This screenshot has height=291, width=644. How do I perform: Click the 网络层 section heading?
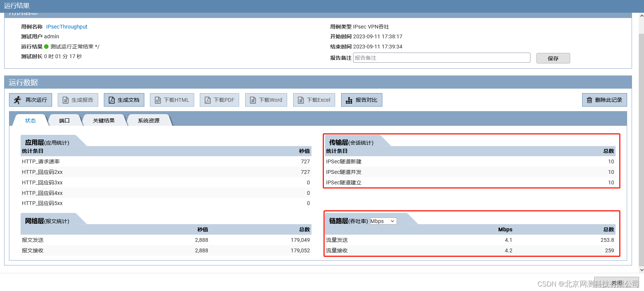point(34,221)
